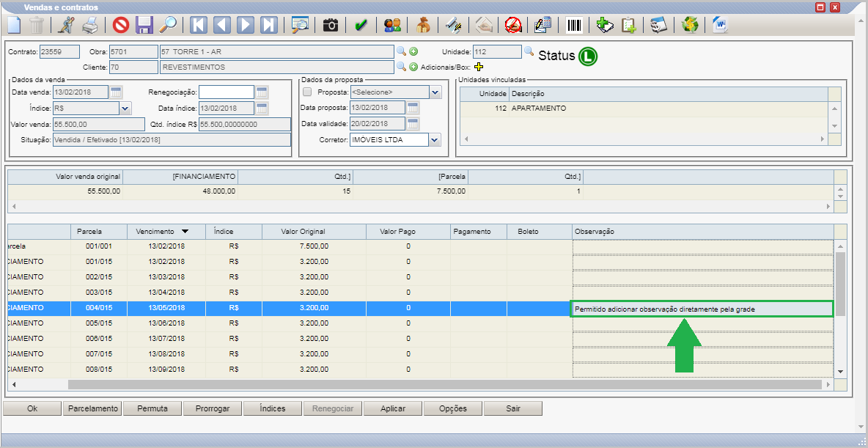Select the APARTAMENTO linked unit row

click(644, 109)
